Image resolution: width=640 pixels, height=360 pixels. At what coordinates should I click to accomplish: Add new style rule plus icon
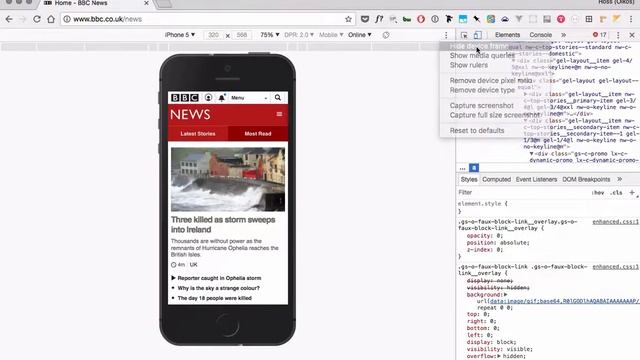pyautogui.click(x=632, y=192)
